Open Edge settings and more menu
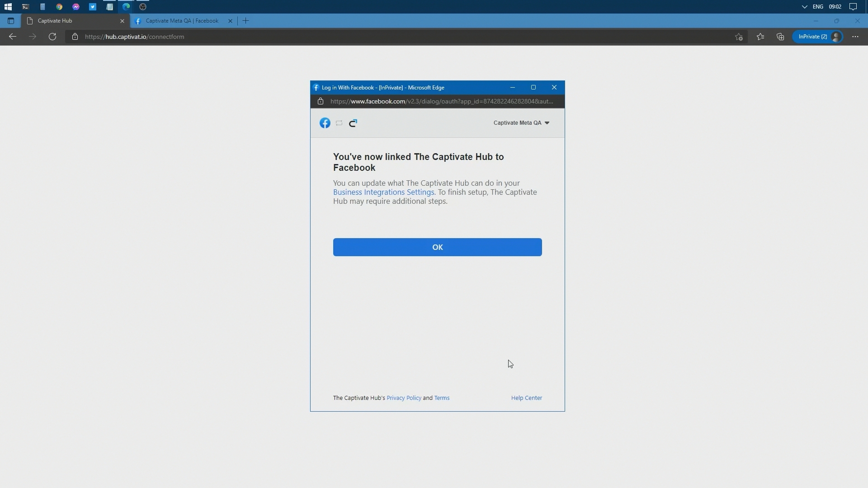The width and height of the screenshot is (868, 488). coord(855,37)
